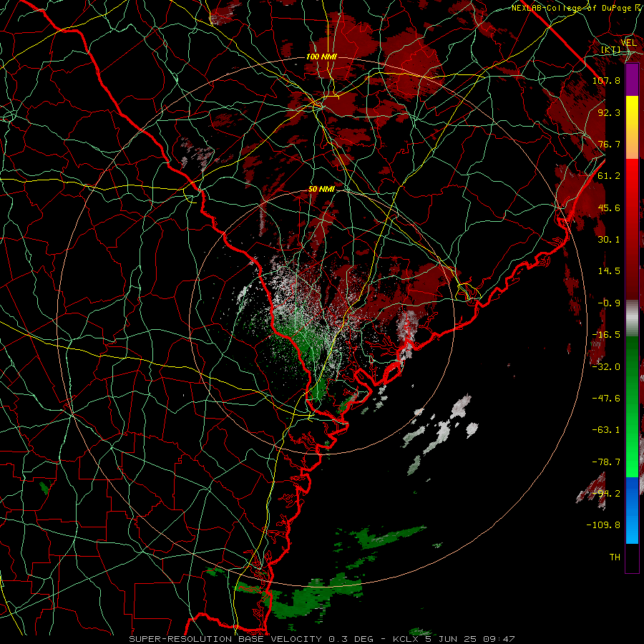
Task: Click the 107.8 legend value
Action: tap(606, 80)
